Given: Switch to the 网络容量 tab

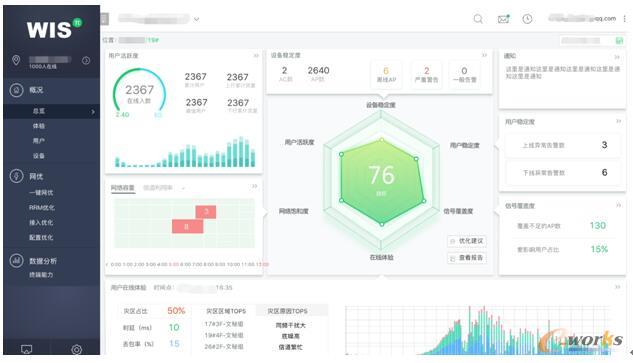Looking at the screenshot, I should (x=123, y=188).
